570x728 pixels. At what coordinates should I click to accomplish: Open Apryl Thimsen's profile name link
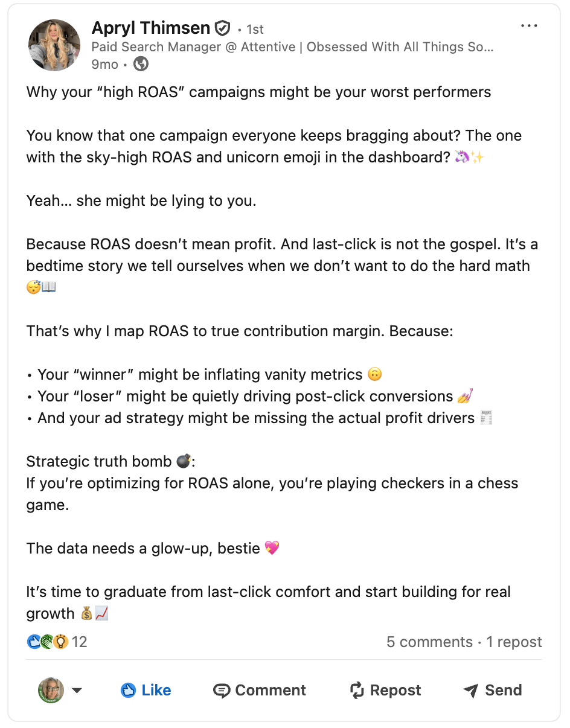coord(151,28)
